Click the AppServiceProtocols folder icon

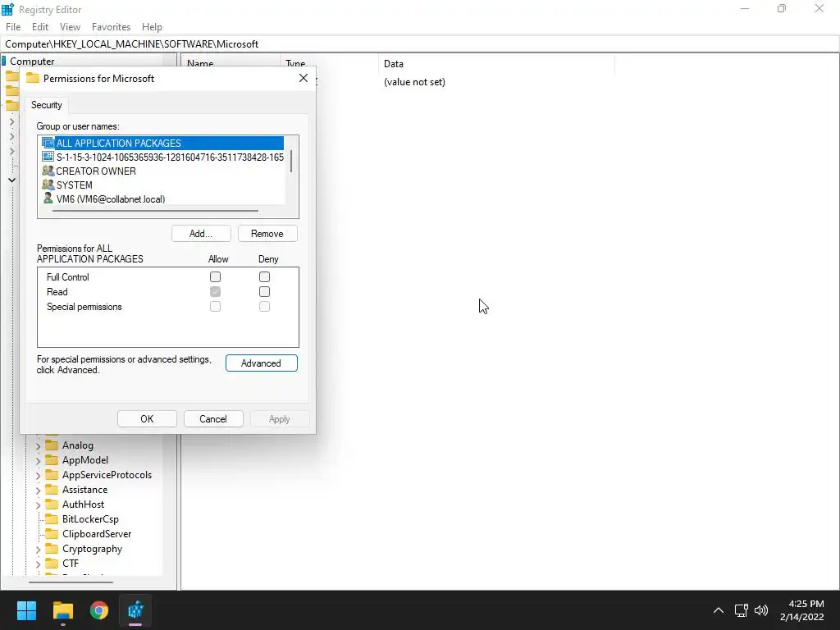click(52, 475)
